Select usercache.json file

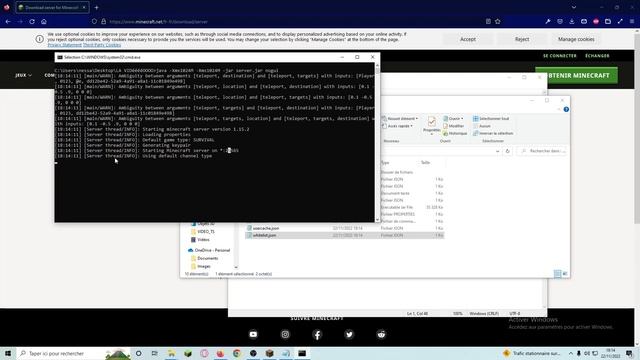point(266,228)
